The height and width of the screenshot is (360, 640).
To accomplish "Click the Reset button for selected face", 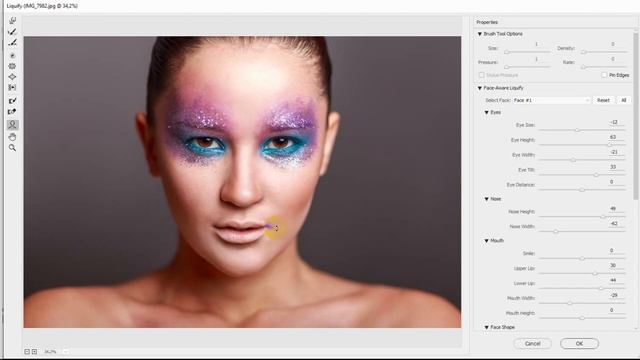I will pos(603,100).
